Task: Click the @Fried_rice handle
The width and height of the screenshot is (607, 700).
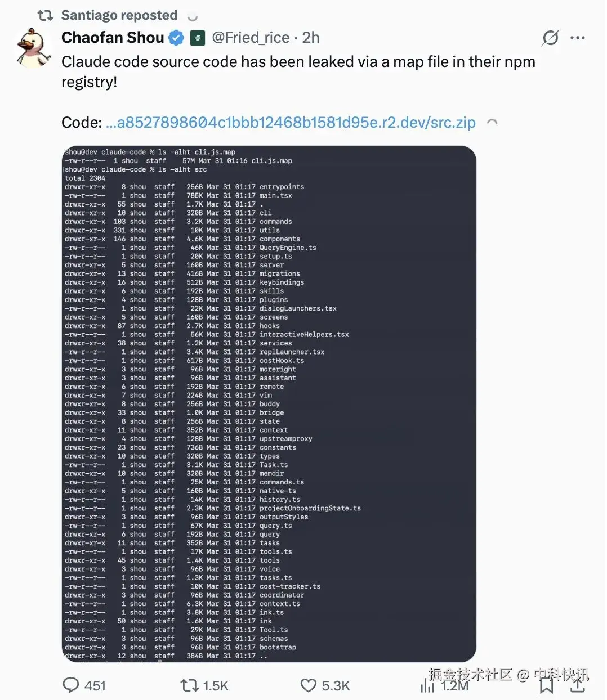Action: tap(251, 38)
